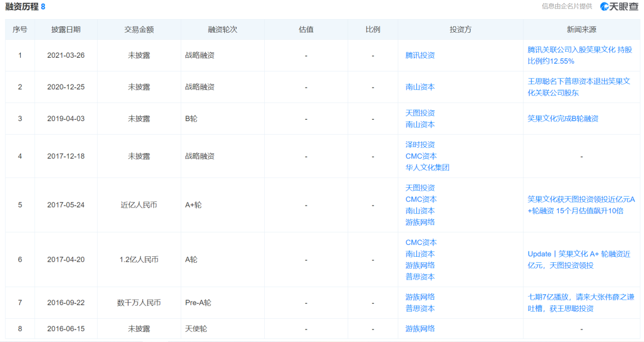Screen dimensions: 644x342
Task: Open the 腾讯投资 investor link
Action: pos(420,55)
